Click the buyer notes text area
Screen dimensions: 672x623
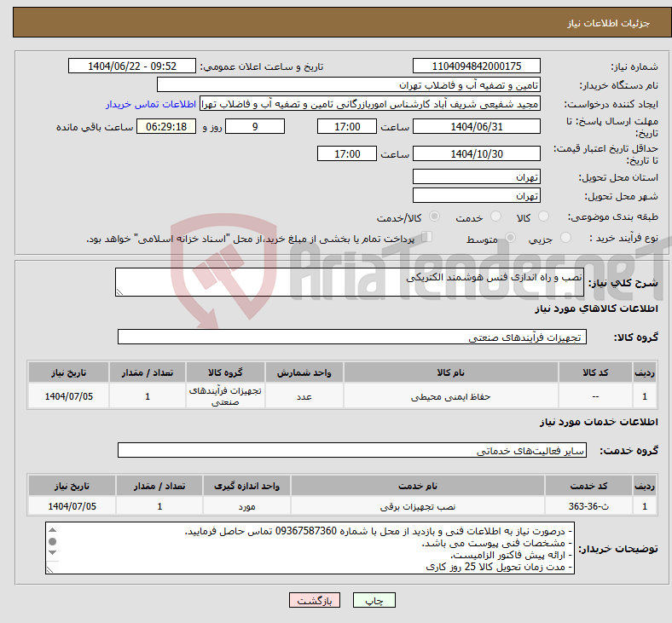[310, 548]
